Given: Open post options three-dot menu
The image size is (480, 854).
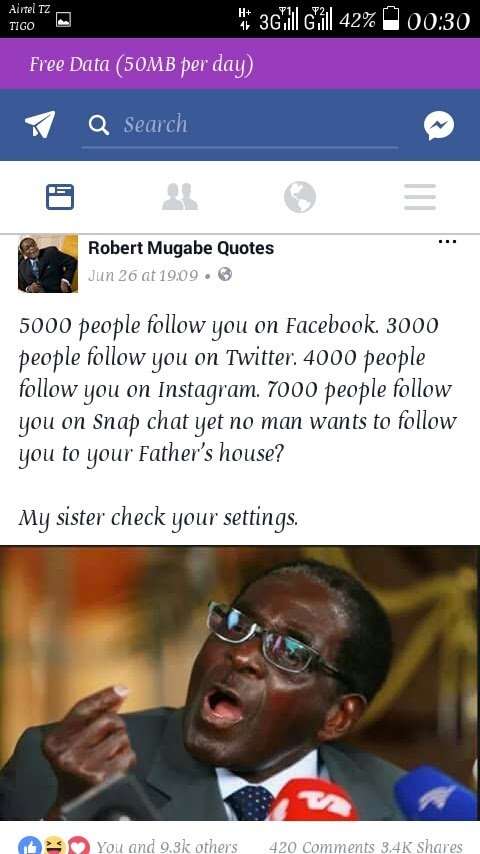Looking at the screenshot, I should pyautogui.click(x=447, y=242).
